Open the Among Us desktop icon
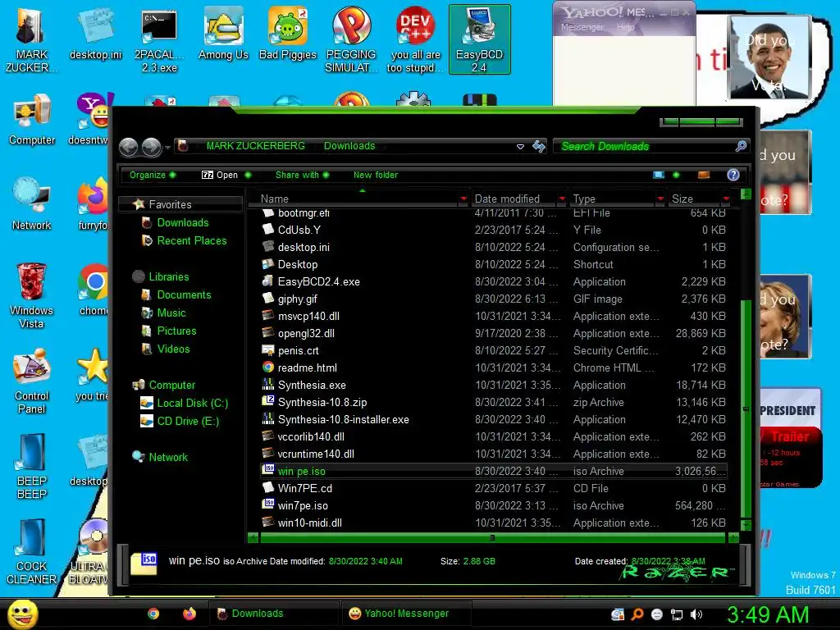 (223, 34)
